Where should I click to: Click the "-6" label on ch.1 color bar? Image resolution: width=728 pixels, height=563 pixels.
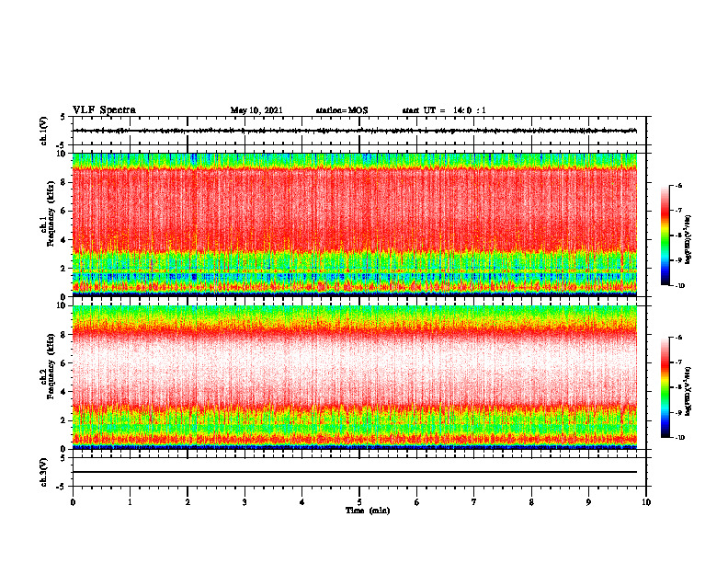tap(678, 185)
